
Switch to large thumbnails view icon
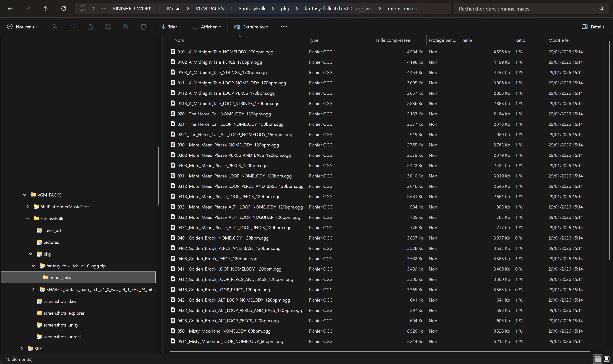point(606,359)
